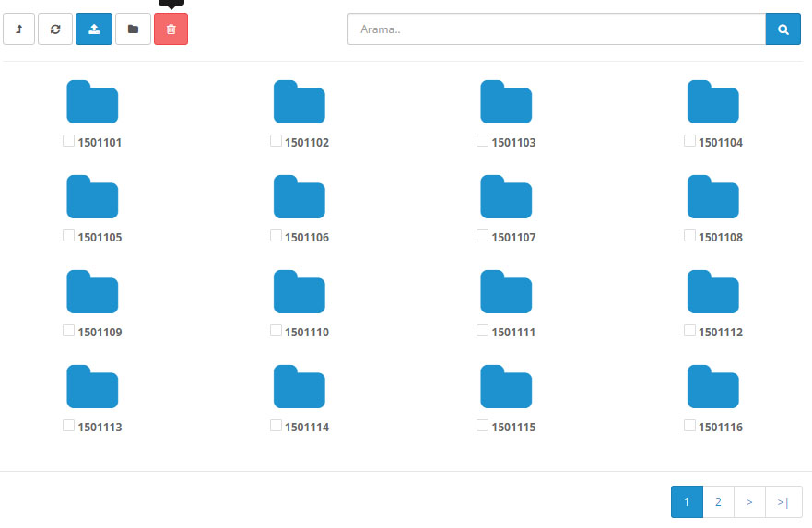Viewport: 812px width, 528px height.
Task: Select checkbox for folder 1501107
Action: click(482, 236)
